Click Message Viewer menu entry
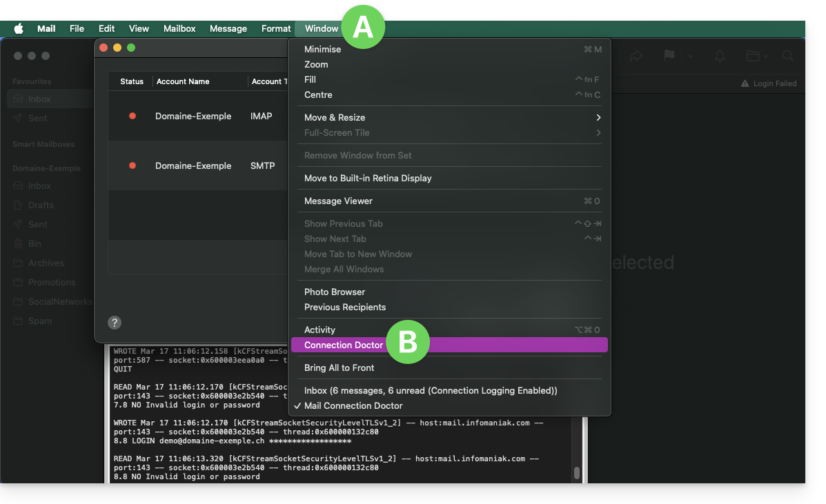The height and width of the screenshot is (504, 826). (338, 201)
